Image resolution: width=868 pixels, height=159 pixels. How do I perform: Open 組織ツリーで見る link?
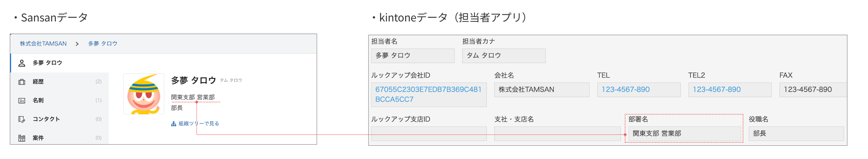coord(199,124)
